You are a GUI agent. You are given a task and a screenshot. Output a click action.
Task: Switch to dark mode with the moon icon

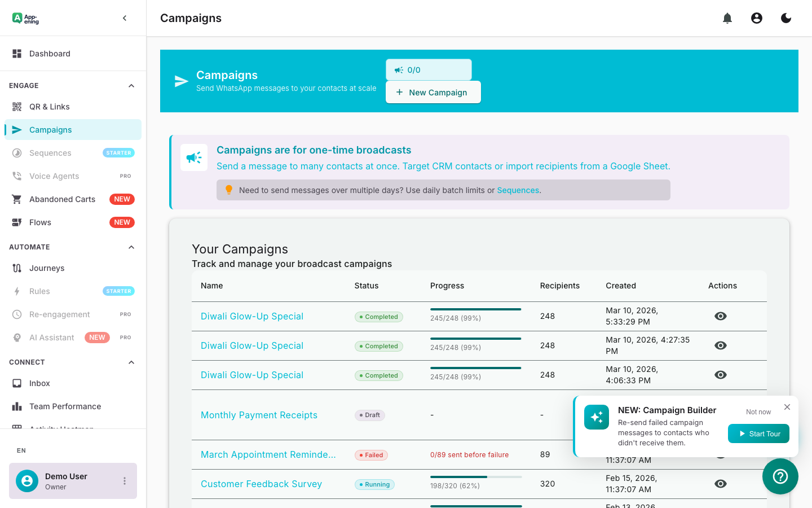[785, 18]
